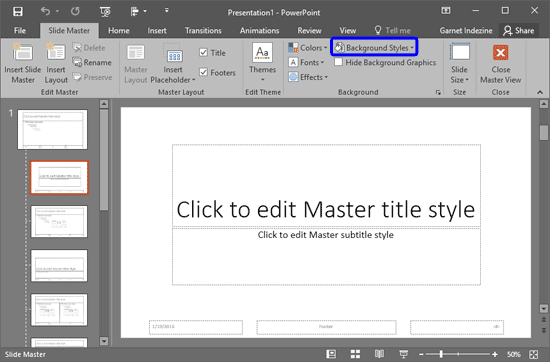Click the Master subtitle style placeholder
This screenshot has height=362, width=550.
pos(326,257)
